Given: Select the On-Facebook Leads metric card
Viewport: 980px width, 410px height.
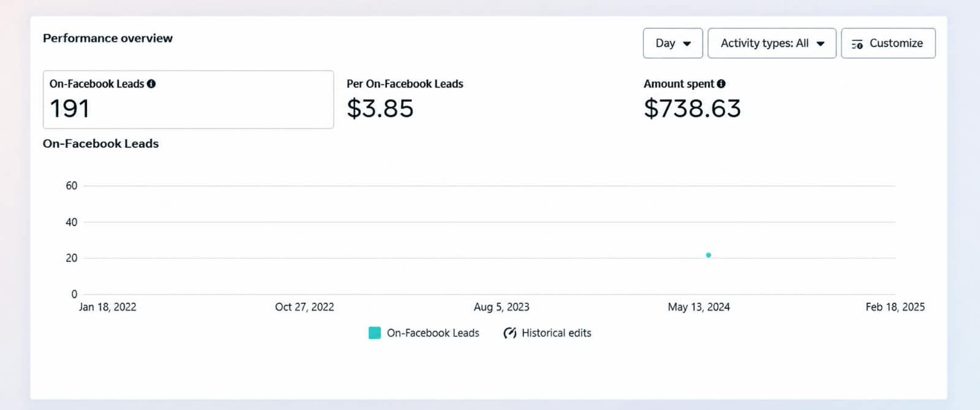Looking at the screenshot, I should coord(188,99).
